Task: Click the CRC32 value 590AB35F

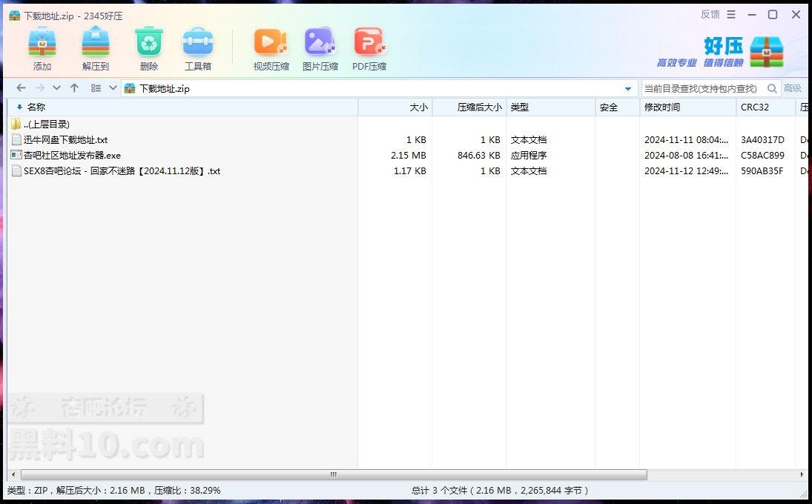Action: click(x=762, y=170)
